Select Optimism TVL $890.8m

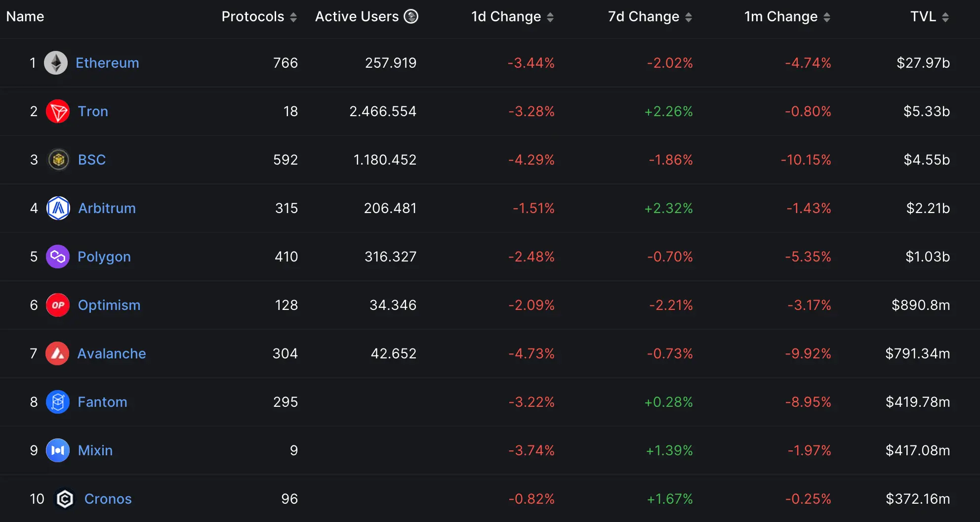click(x=921, y=305)
